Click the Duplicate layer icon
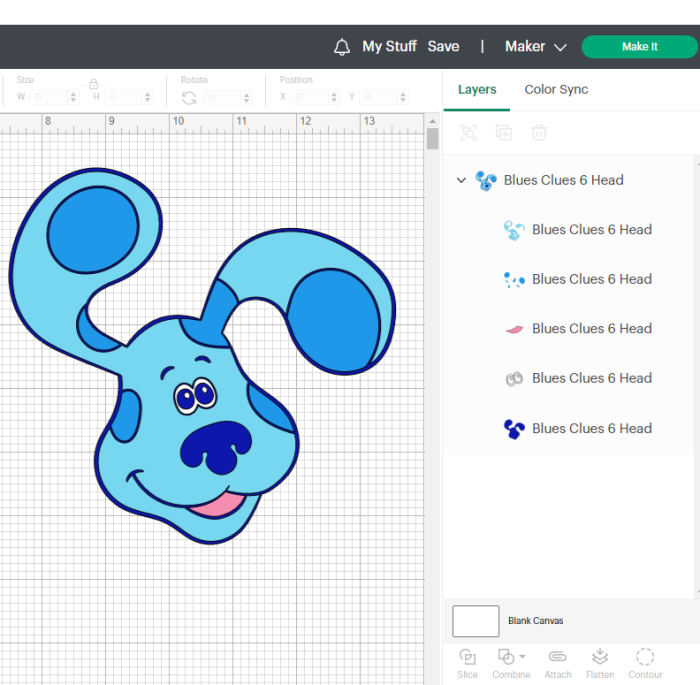700x685 pixels. click(504, 133)
